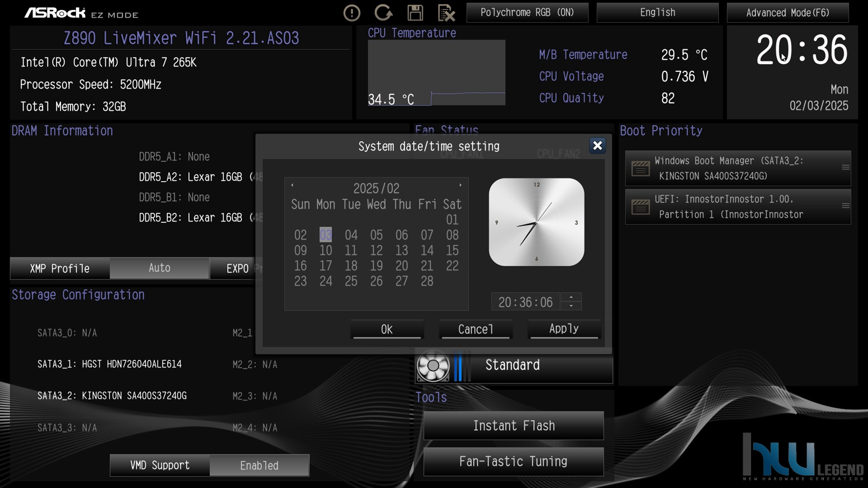Image resolution: width=868 pixels, height=488 pixels.
Task: Go to previous month in calendar
Action: pyautogui.click(x=292, y=185)
